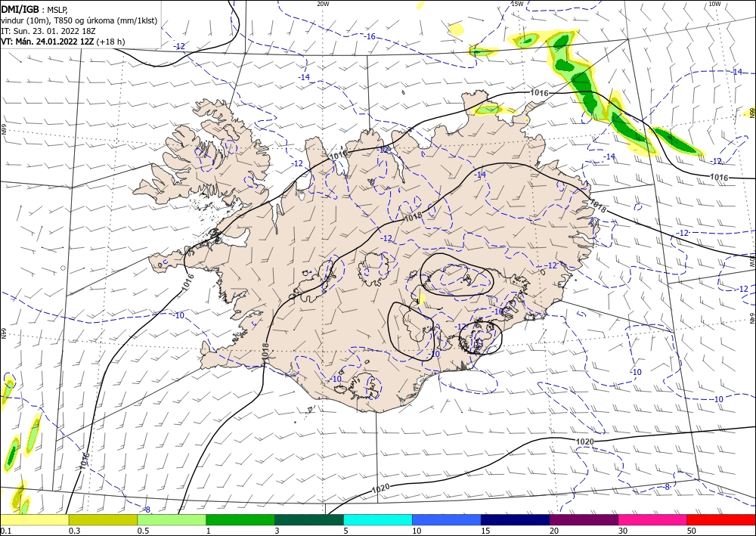Click the "10W" longitude label
The image size is (756, 536).
click(714, 4)
